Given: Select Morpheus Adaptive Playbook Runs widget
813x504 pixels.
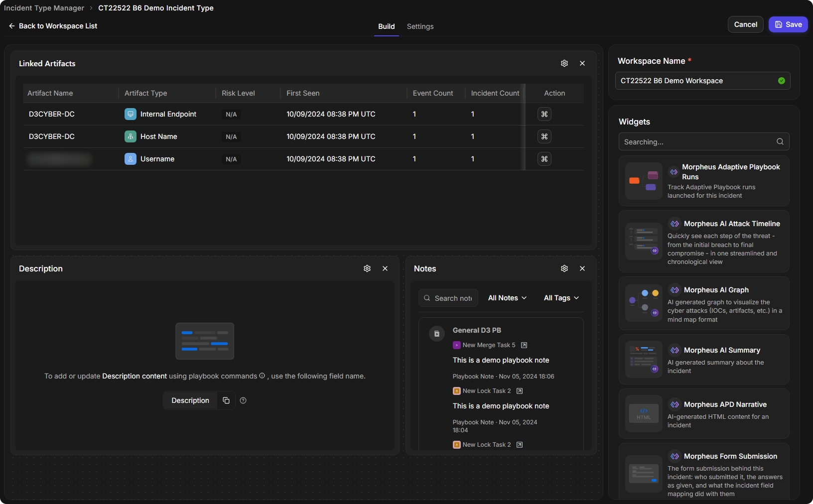Looking at the screenshot, I should click(704, 181).
